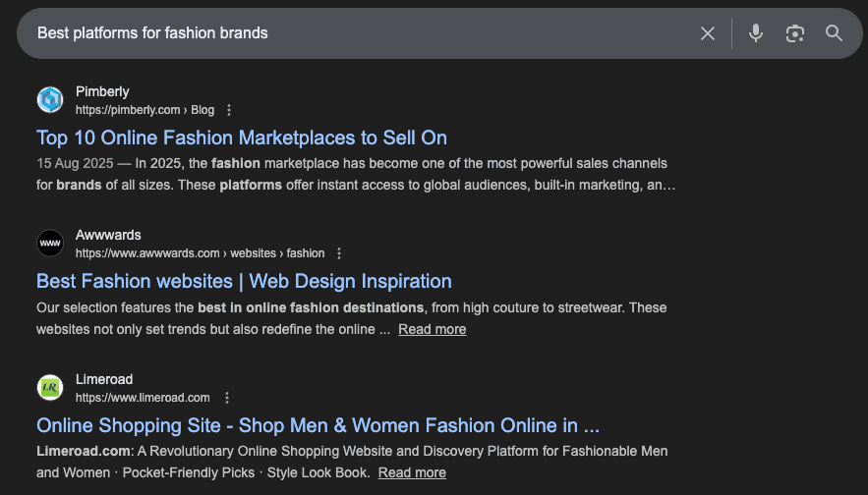Open Best Fashion websites Web Design Inspiration
This screenshot has width=868, height=495.
[x=244, y=282]
